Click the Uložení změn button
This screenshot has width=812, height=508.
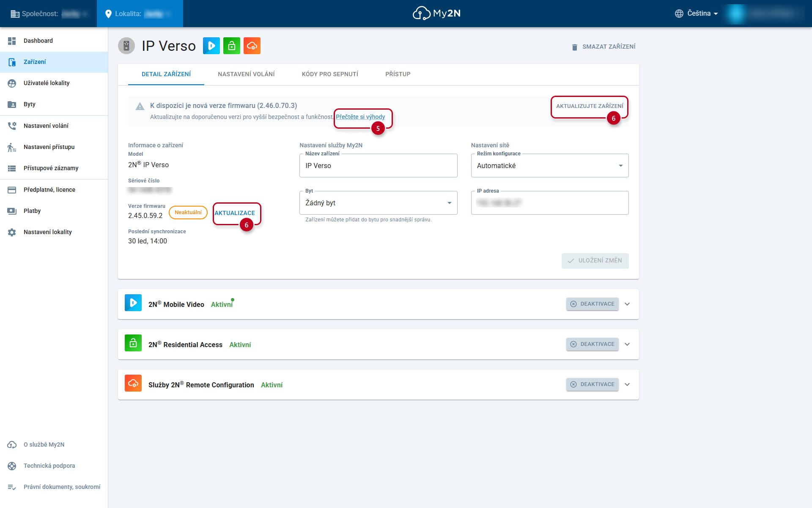595,261
